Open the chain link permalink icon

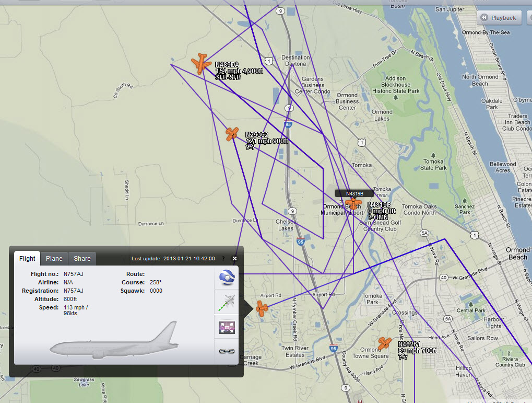[227, 351]
